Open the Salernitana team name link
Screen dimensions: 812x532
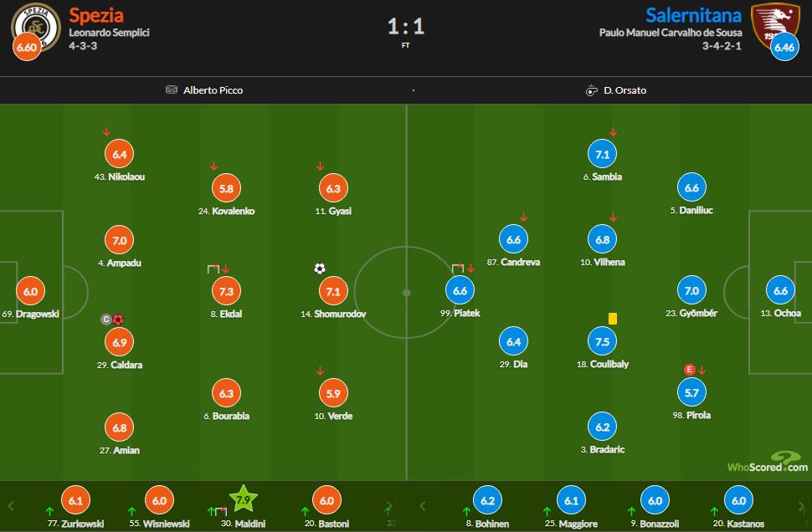coord(693,15)
